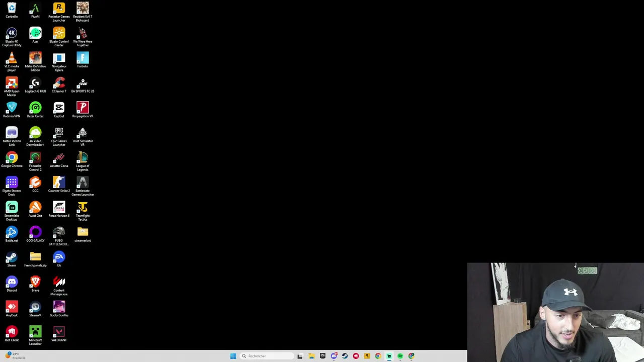This screenshot has height=362, width=644.
Task: Select the We Were Here Together icon
Action: [x=83, y=37]
